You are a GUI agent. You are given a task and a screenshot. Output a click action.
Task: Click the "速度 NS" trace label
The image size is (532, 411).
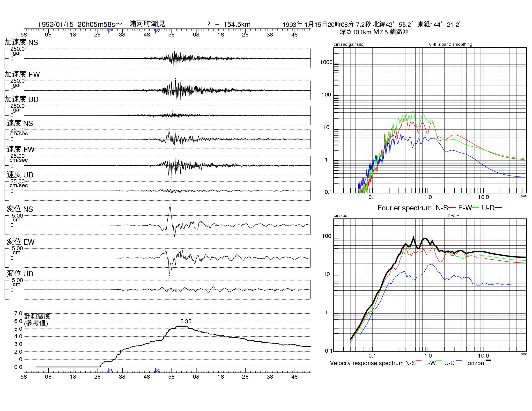pos(20,123)
